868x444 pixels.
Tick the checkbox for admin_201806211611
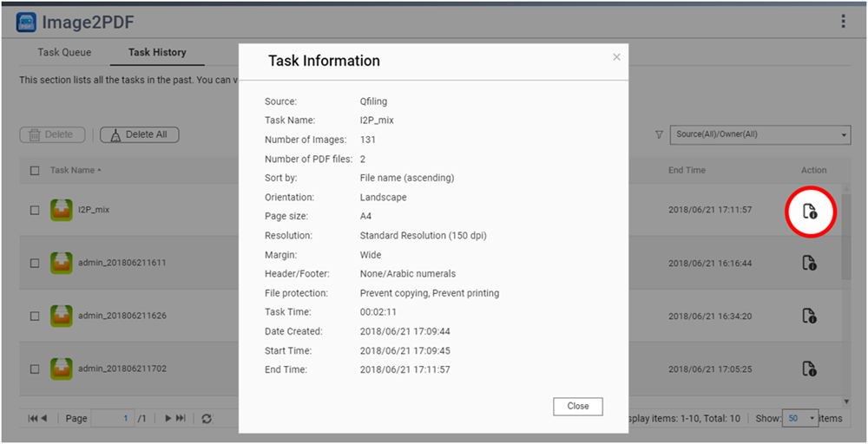click(35, 263)
